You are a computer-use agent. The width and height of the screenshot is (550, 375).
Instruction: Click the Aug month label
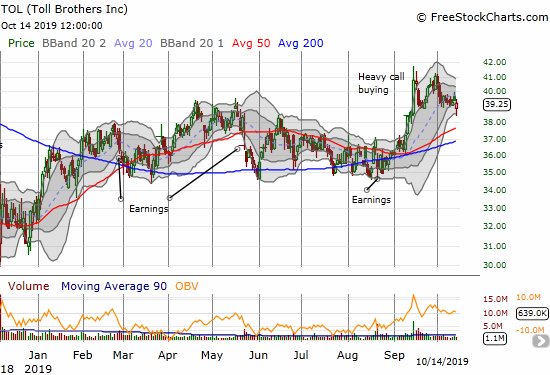click(x=348, y=356)
